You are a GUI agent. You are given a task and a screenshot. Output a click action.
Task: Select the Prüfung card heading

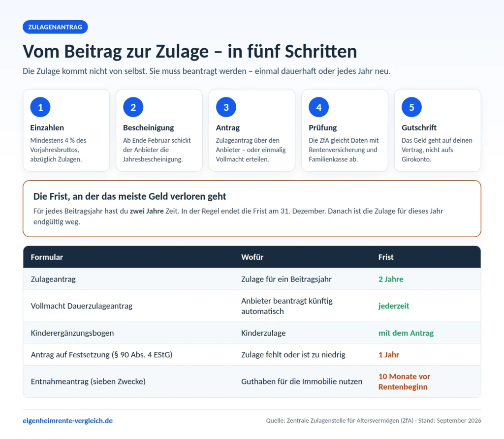323,127
